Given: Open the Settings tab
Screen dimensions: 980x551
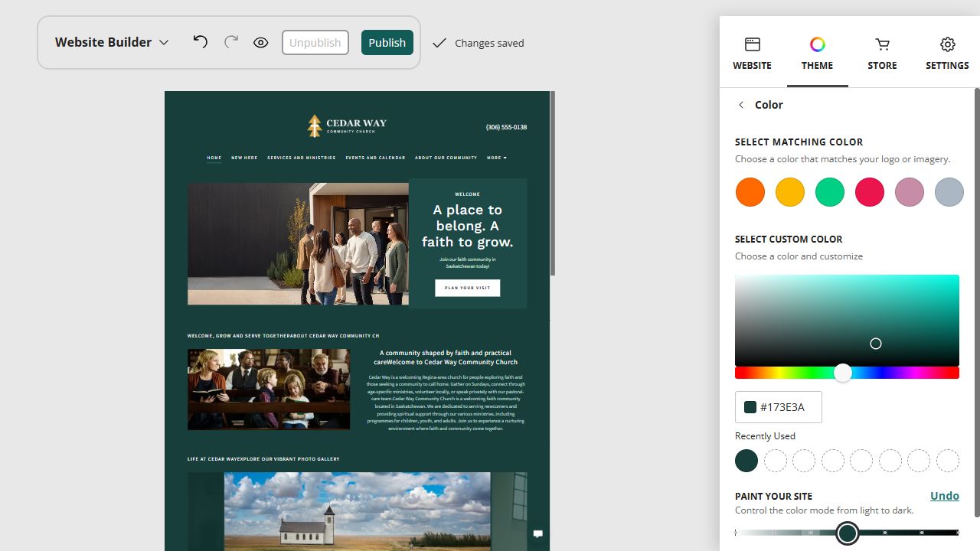Looking at the screenshot, I should tap(947, 54).
